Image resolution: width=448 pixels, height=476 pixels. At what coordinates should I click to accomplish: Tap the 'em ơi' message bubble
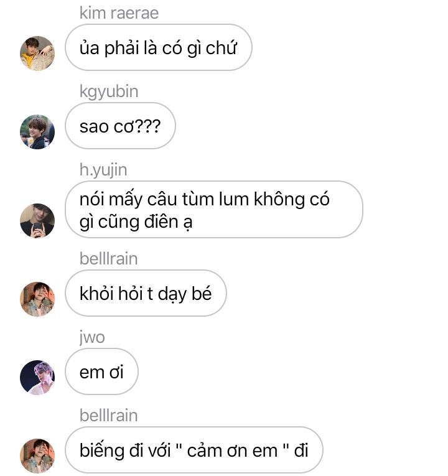[101, 371]
